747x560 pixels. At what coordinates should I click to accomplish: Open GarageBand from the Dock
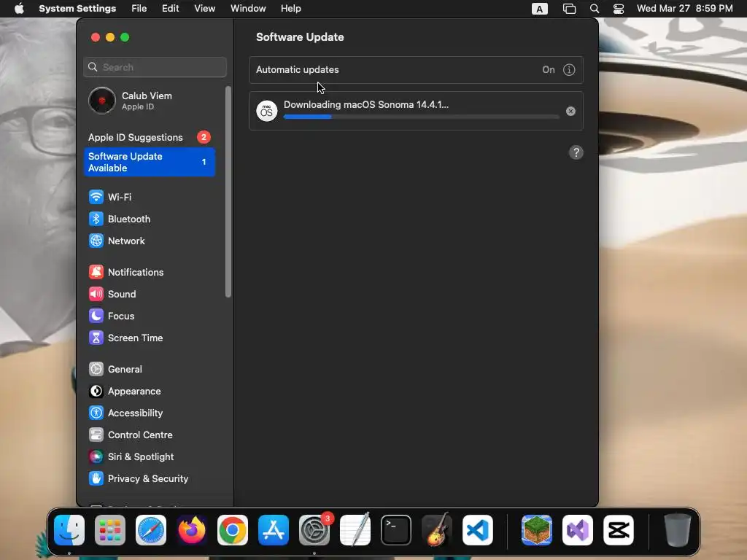tap(437, 530)
